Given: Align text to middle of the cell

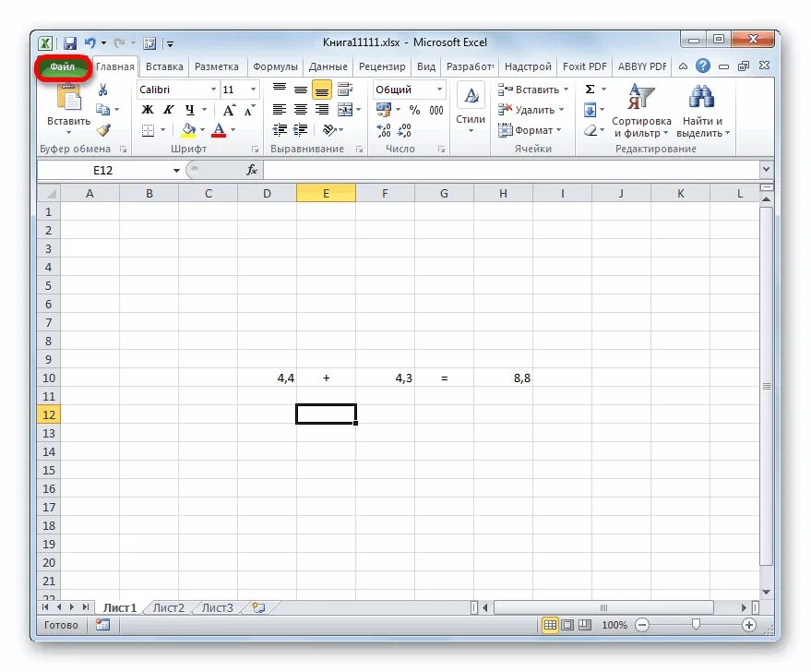Looking at the screenshot, I should [x=301, y=90].
